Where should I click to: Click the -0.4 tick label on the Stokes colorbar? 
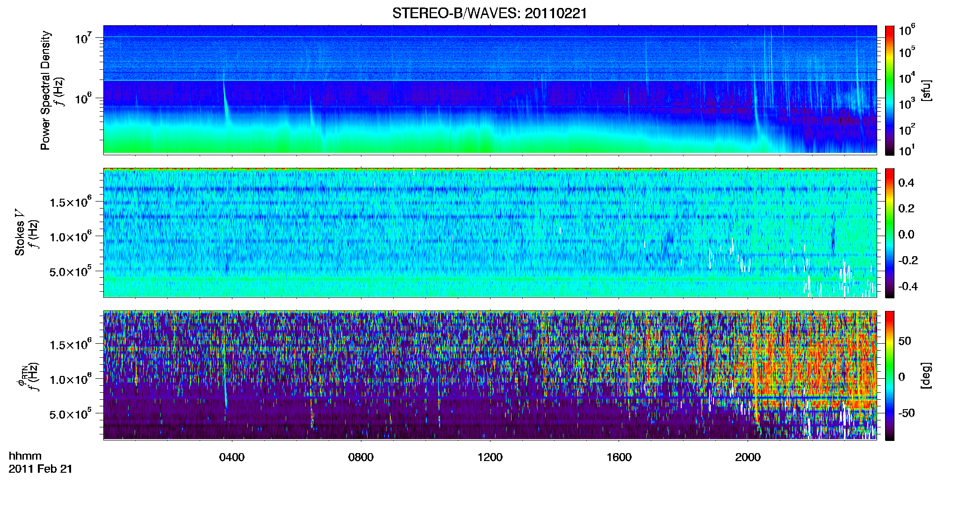pos(908,286)
